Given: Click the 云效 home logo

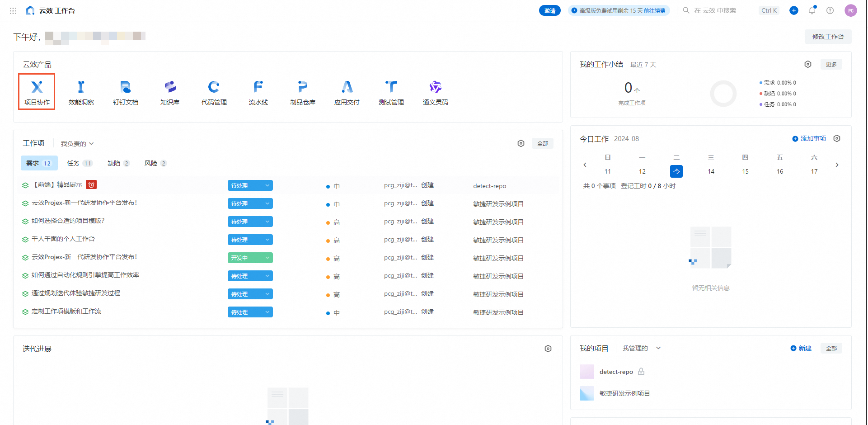Looking at the screenshot, I should pyautogui.click(x=30, y=10).
